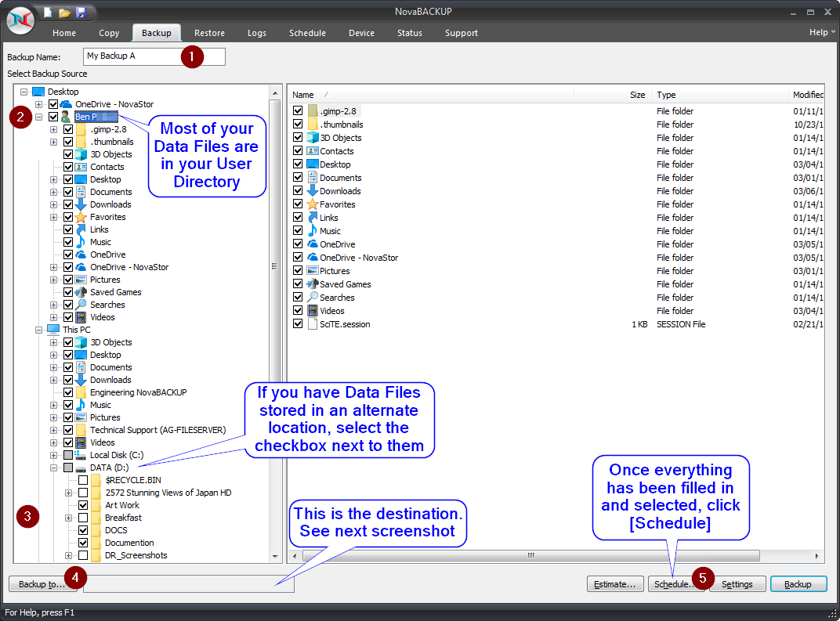The image size is (840, 621).
Task: Click the .gimp-2.8 folder icon in the source tree
Action: point(81,129)
